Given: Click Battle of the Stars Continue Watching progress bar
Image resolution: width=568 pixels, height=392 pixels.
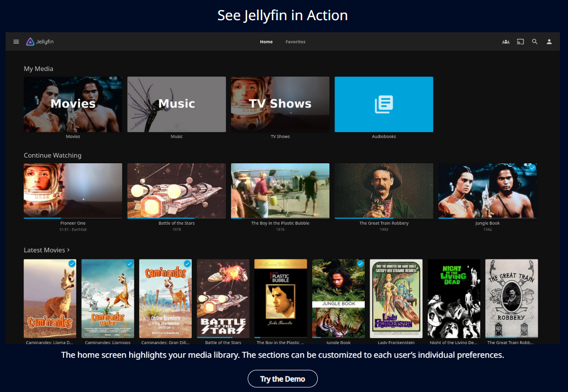Looking at the screenshot, I should pos(177,218).
